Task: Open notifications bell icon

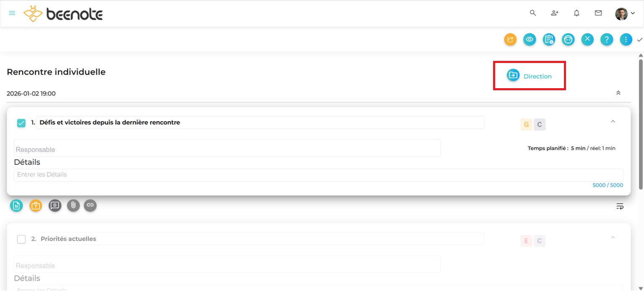Action: pyautogui.click(x=576, y=13)
